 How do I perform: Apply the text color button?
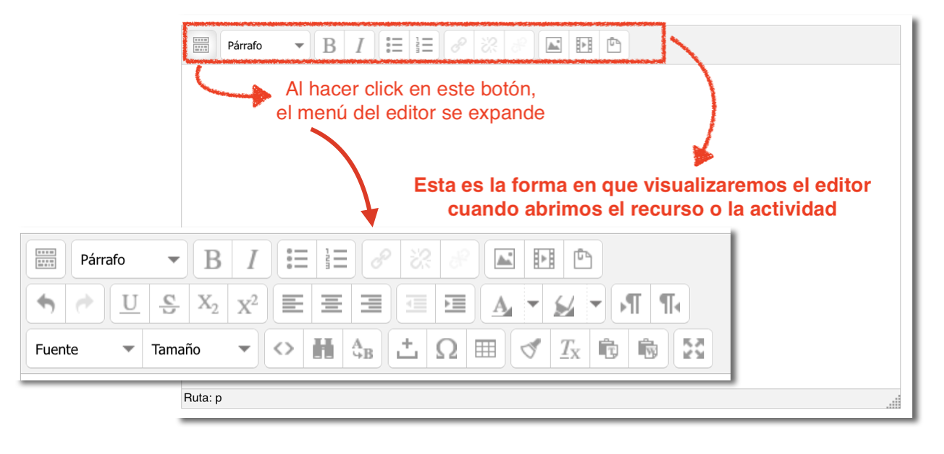(502, 305)
